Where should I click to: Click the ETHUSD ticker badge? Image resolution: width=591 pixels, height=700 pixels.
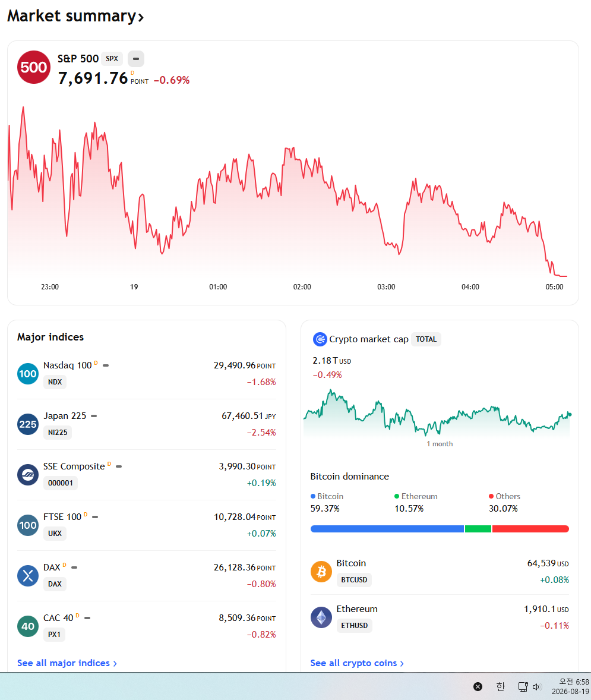click(x=355, y=626)
